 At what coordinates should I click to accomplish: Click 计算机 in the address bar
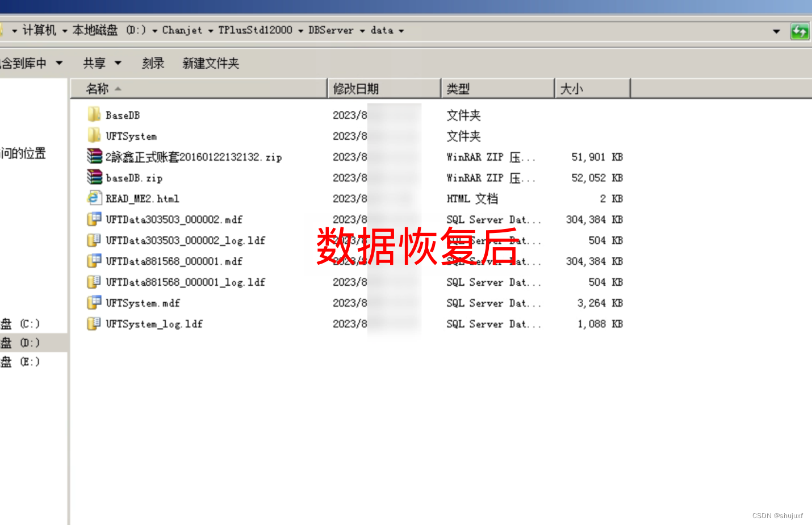[x=39, y=31]
